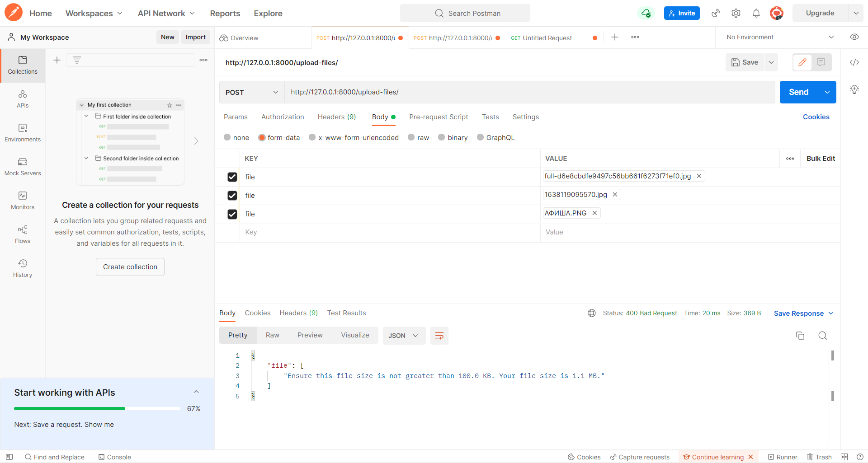Select the Environments sidebar icon
The image size is (868, 463).
(x=23, y=132)
